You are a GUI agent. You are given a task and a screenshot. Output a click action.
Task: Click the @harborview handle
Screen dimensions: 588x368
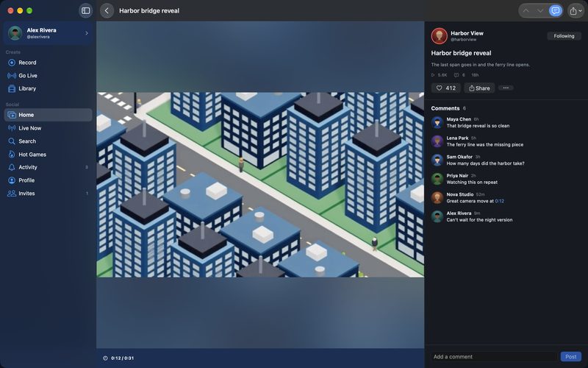point(464,40)
